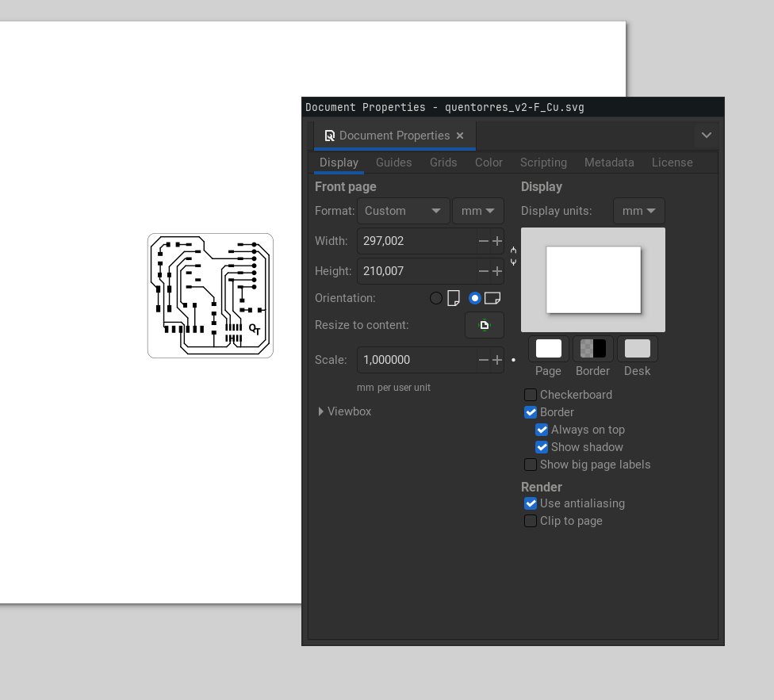Enable Show big page labels
774x700 pixels.
(531, 465)
